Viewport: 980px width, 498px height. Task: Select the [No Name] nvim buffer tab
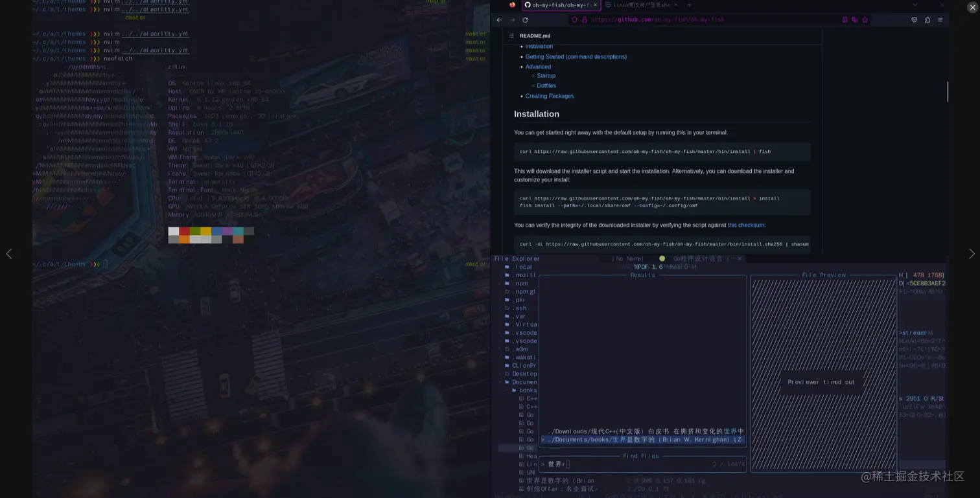[x=627, y=258]
